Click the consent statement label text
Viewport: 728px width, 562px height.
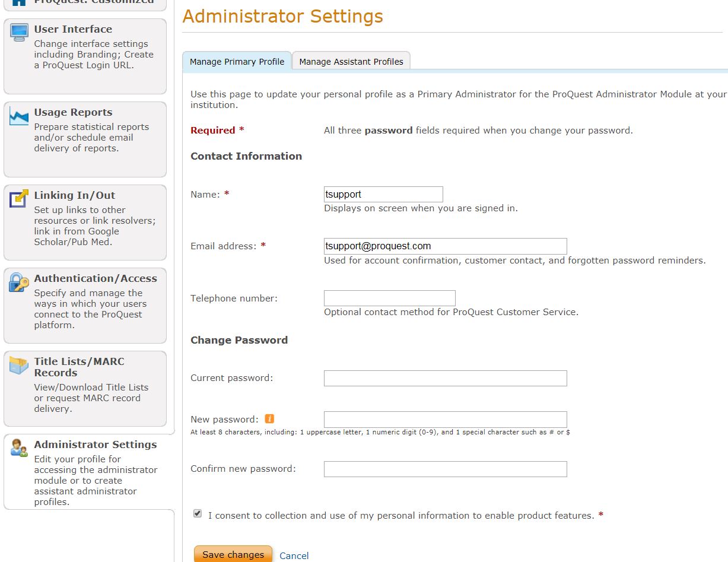tap(401, 516)
